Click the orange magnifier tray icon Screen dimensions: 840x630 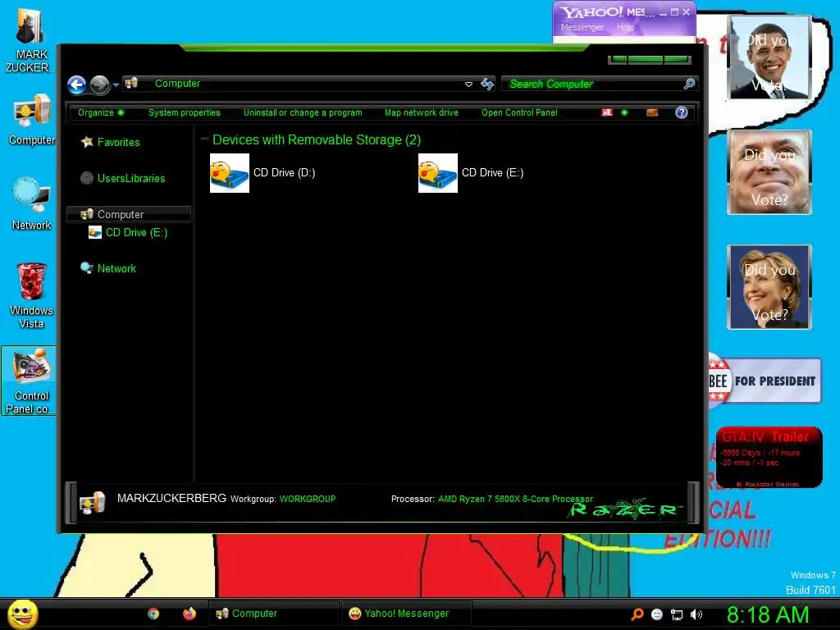(637, 614)
